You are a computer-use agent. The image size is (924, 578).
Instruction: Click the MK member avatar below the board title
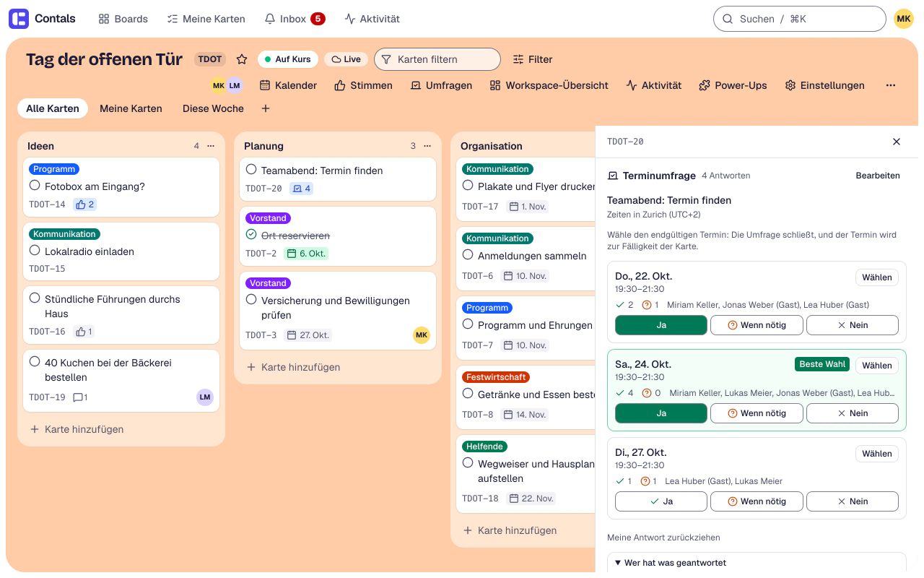pyautogui.click(x=218, y=85)
